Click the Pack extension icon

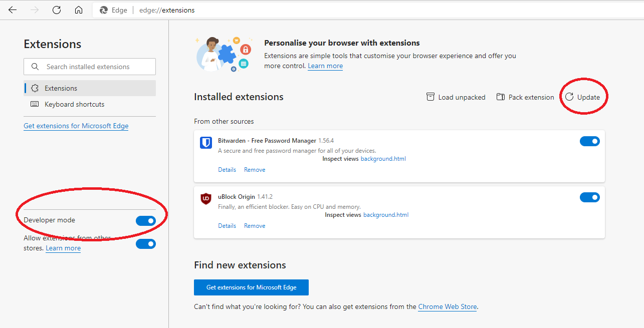click(x=500, y=97)
